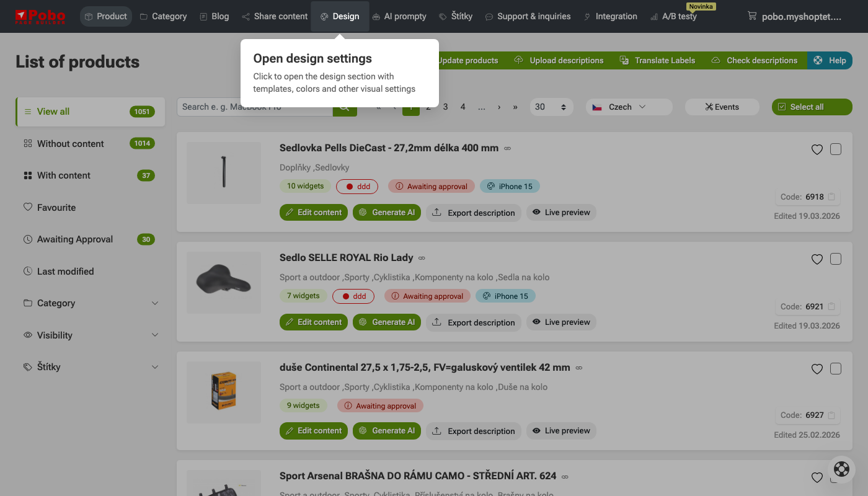Click Edit content for Sedlo SELLE ROYAL

314,322
